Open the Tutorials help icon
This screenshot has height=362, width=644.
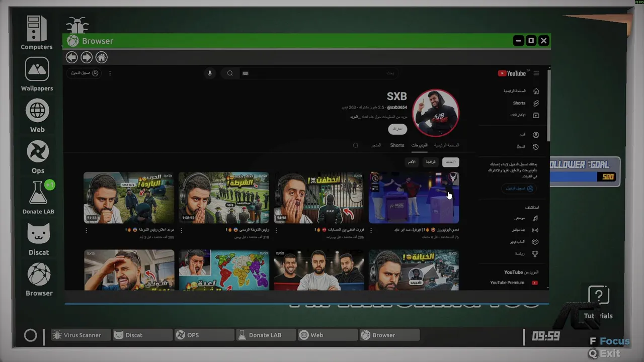click(599, 302)
